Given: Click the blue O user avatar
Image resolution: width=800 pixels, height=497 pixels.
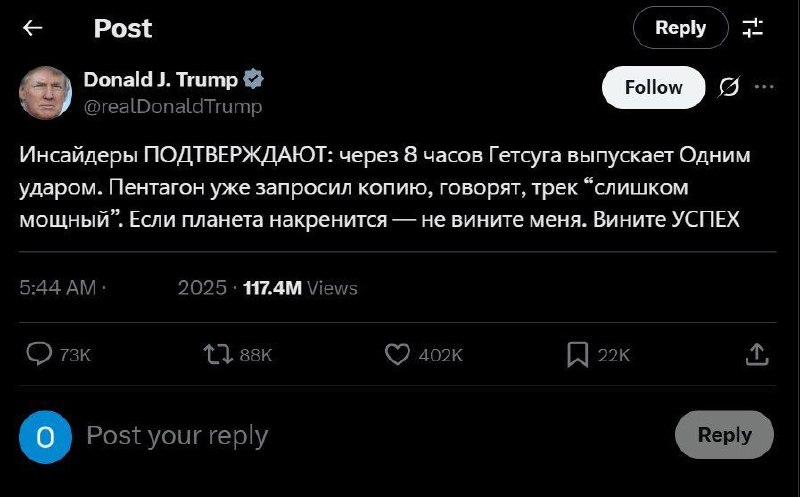Looking at the screenshot, I should [45, 437].
